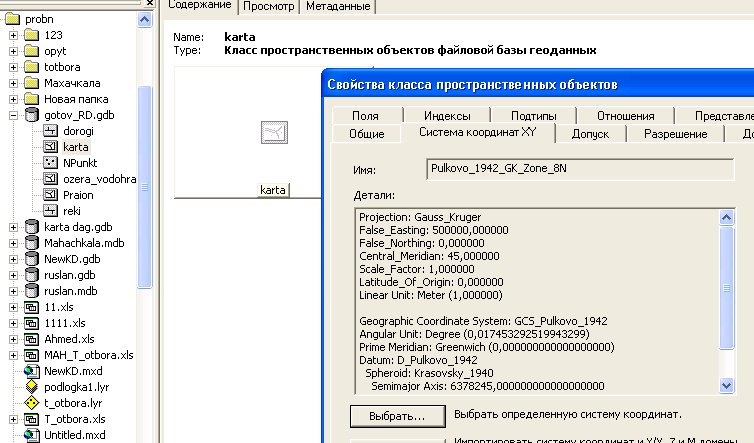
Task: Click the Новая папка folder icon
Action: [32, 99]
